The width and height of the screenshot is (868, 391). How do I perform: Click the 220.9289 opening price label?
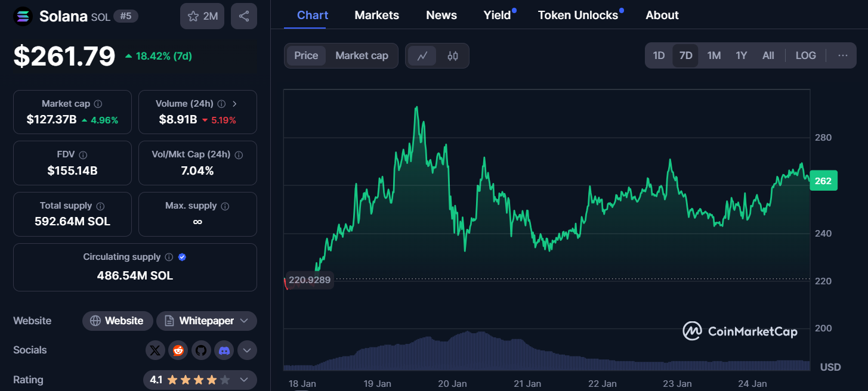pos(309,280)
